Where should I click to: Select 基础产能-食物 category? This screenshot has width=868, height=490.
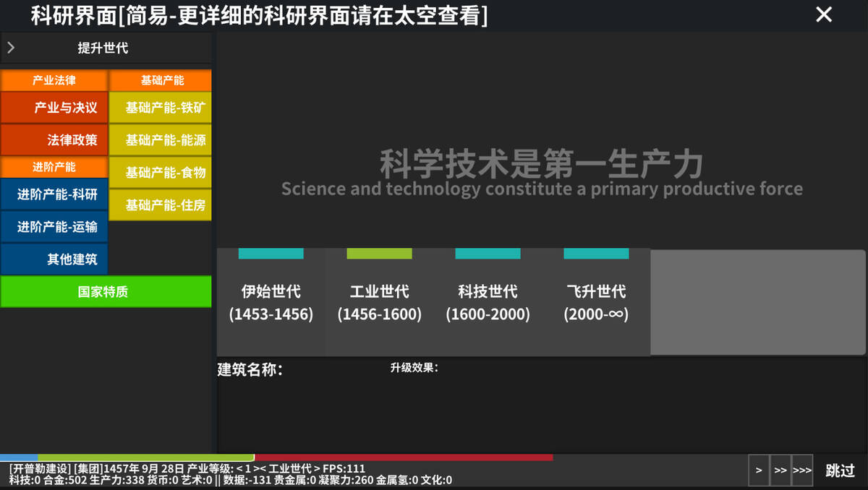161,173
